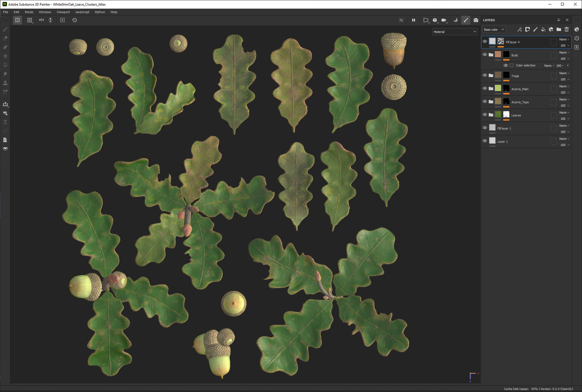Screen dimensions: 582x392
Task: Click the Buds layer color thumbnail
Action: pos(498,55)
